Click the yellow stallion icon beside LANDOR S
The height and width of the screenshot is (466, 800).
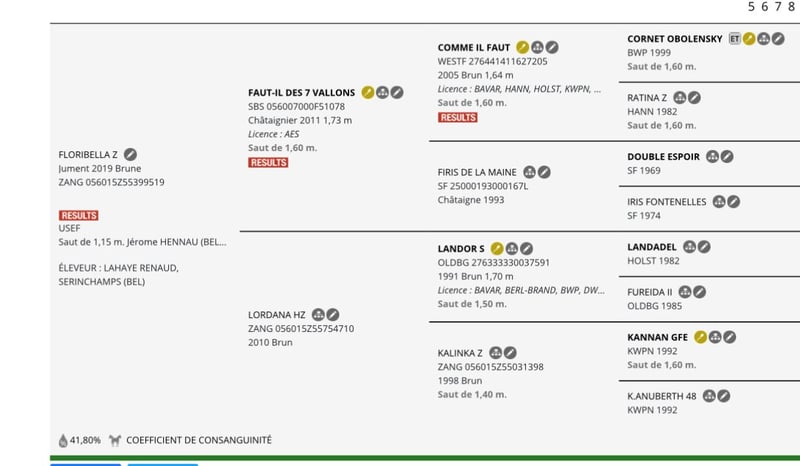click(497, 249)
